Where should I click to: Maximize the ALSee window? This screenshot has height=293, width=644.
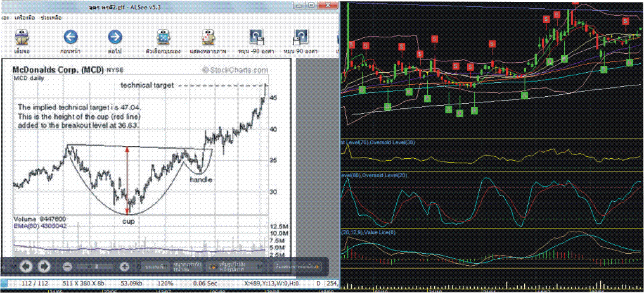311,5
